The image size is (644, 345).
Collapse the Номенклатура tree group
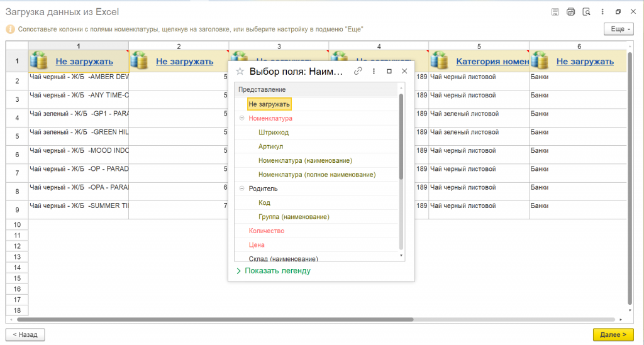click(242, 118)
